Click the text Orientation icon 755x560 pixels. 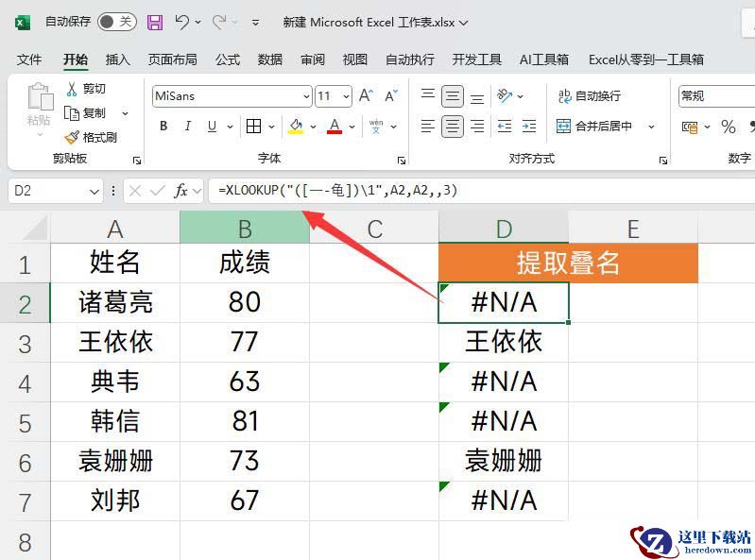click(x=505, y=95)
